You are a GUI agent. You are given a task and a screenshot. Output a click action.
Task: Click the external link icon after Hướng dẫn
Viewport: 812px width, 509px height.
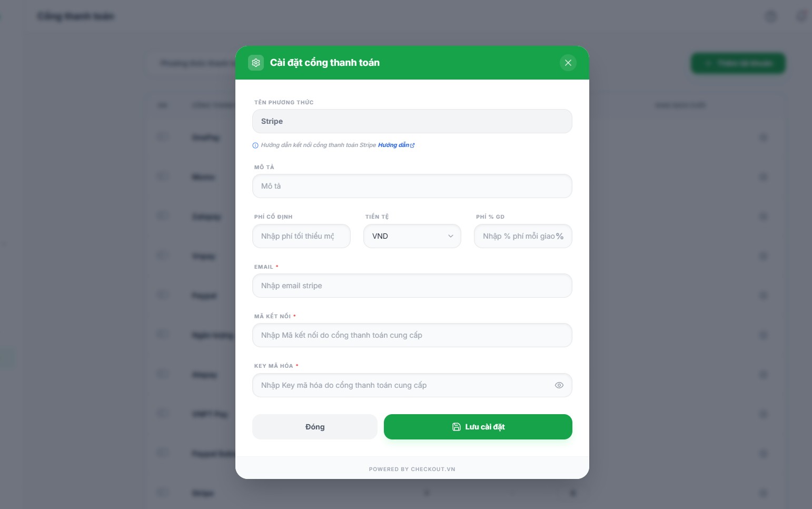[412, 145]
